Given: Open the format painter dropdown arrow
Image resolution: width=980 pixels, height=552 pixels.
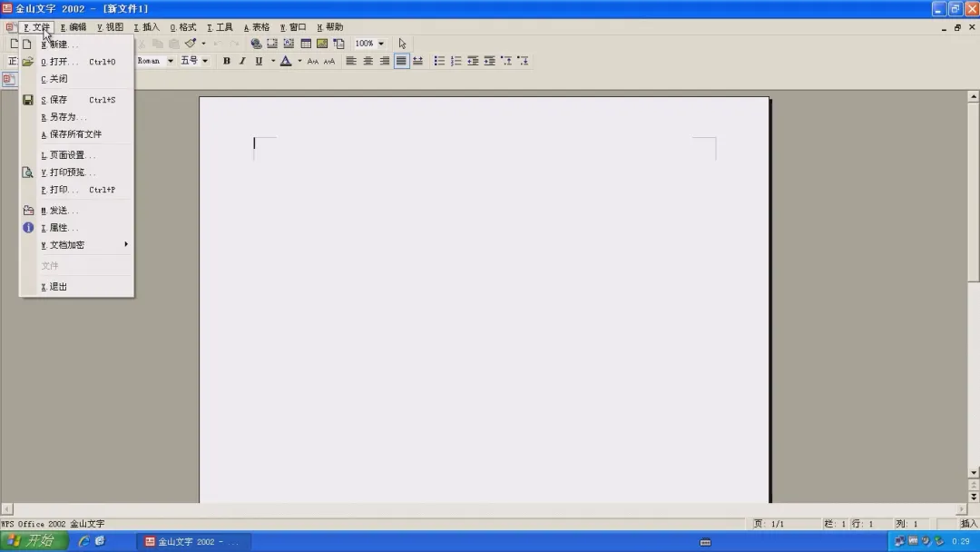Looking at the screenshot, I should click(204, 44).
